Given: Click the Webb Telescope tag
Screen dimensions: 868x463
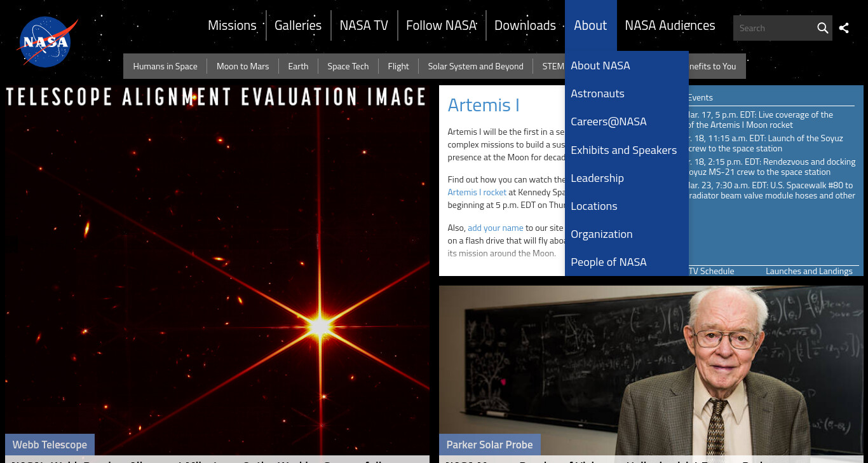Looking at the screenshot, I should (x=50, y=445).
